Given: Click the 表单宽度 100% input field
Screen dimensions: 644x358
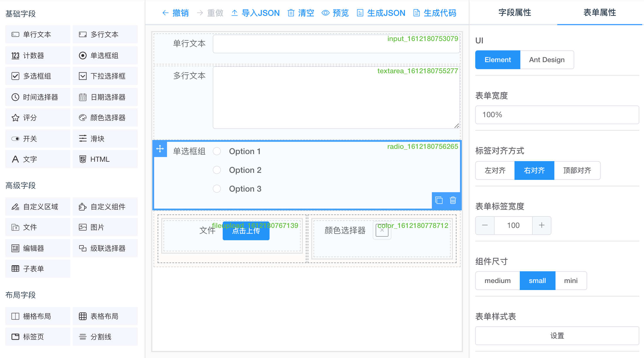Looking at the screenshot, I should tap(557, 115).
